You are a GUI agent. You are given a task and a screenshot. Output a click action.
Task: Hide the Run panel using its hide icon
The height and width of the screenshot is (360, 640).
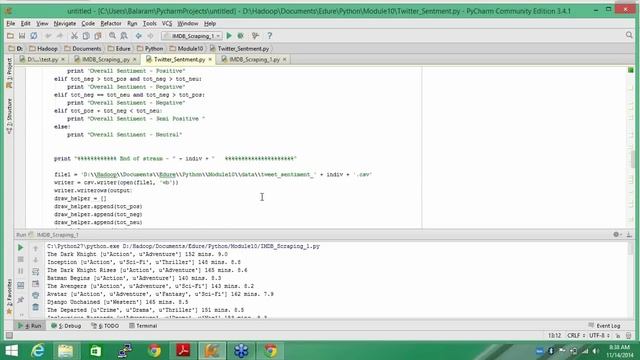[629, 234]
